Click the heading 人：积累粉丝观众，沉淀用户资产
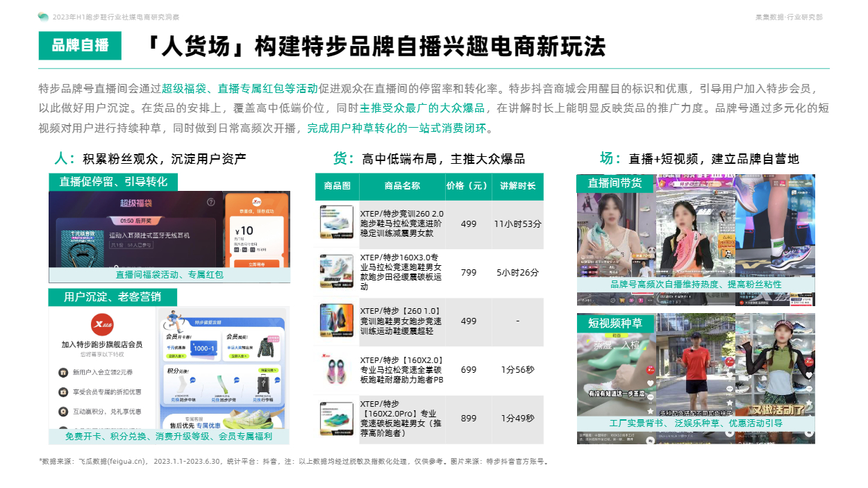The height and width of the screenshot is (488, 868). [151, 158]
